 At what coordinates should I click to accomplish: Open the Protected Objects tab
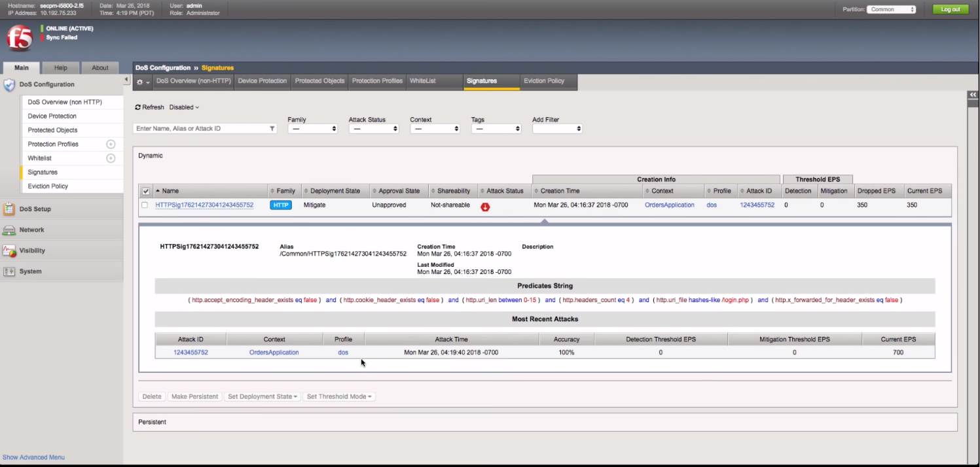click(319, 81)
